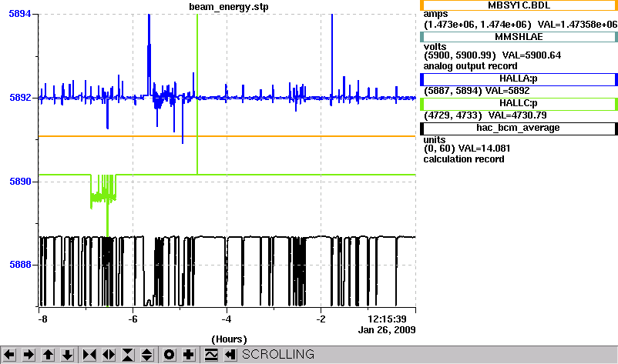Click the VAL=5900.64 readout
This screenshot has height=364, width=618.
531,55
